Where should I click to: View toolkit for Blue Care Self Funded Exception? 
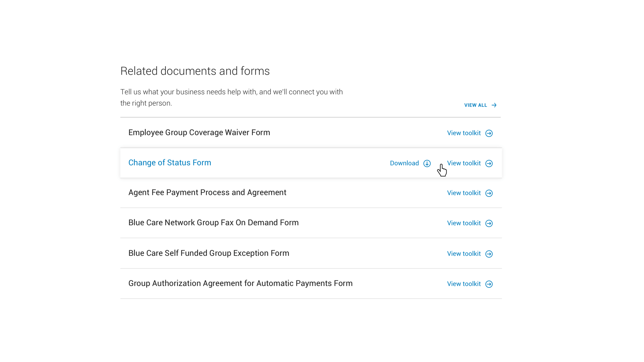point(464,254)
